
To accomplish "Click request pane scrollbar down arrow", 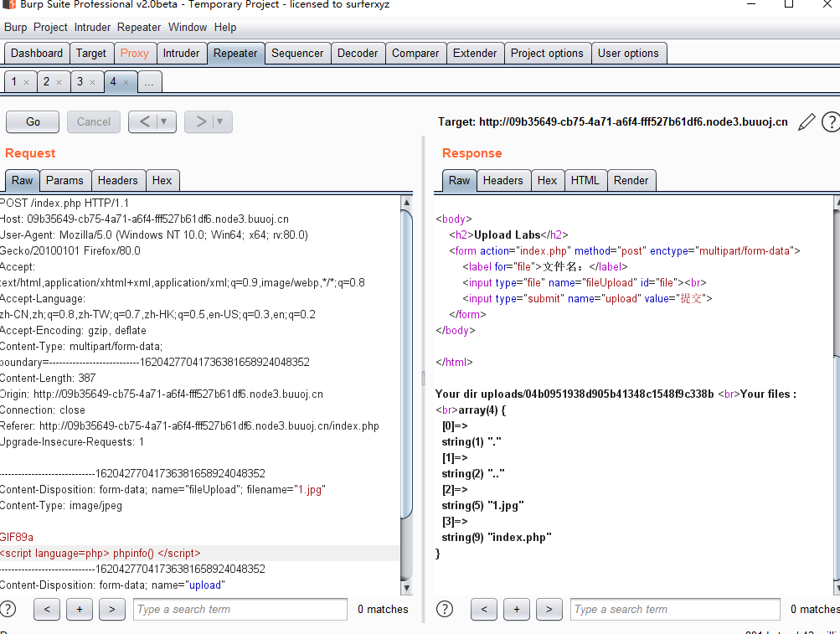I will [x=407, y=588].
